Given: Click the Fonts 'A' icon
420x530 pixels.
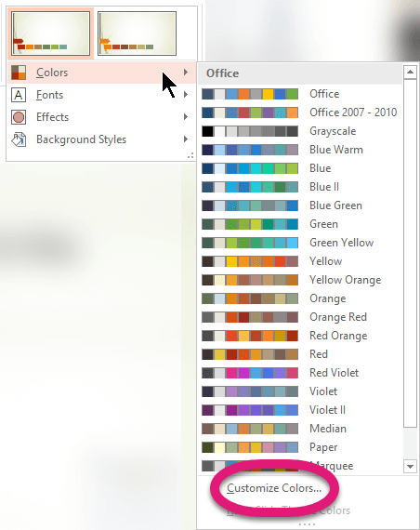Looking at the screenshot, I should pyautogui.click(x=19, y=95).
